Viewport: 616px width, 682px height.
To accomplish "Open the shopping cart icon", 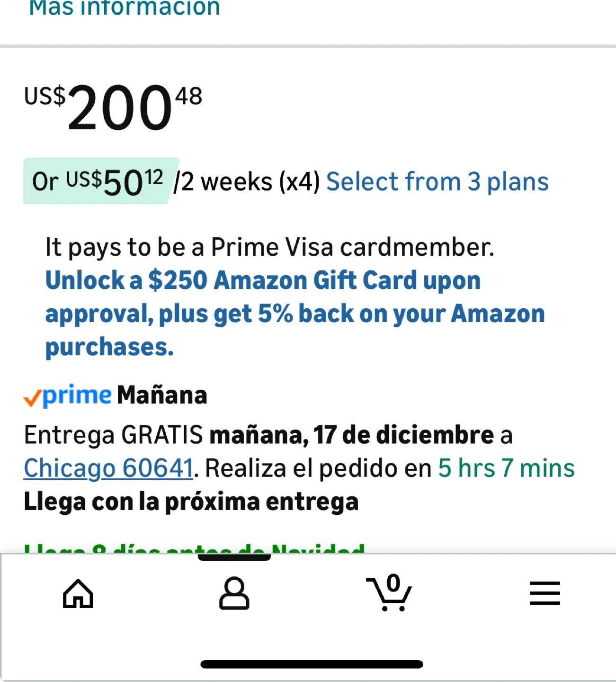I will point(388,593).
